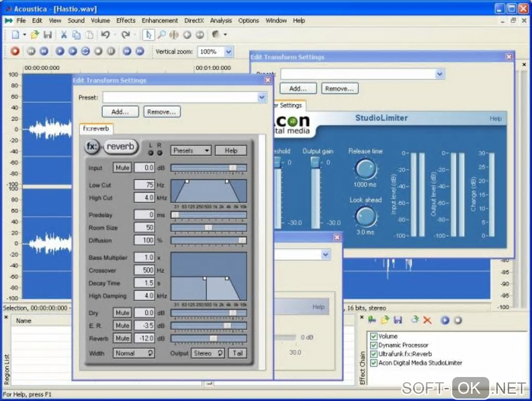The image size is (532, 401).
Task: Toggle the E.R. Mute button
Action: pos(123,326)
